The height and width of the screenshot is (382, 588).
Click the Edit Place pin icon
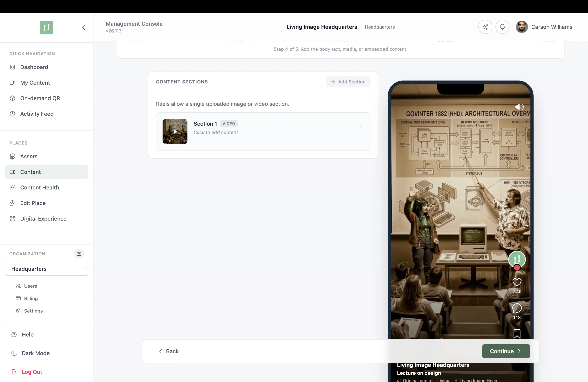12,203
